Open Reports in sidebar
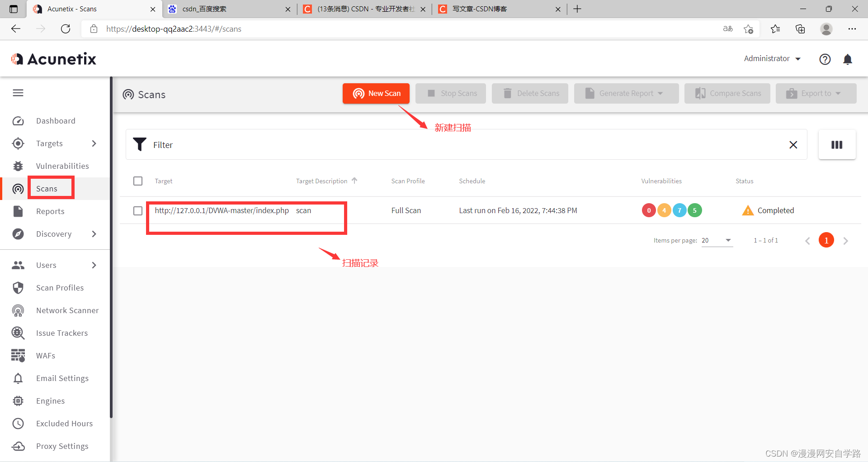 [50, 211]
